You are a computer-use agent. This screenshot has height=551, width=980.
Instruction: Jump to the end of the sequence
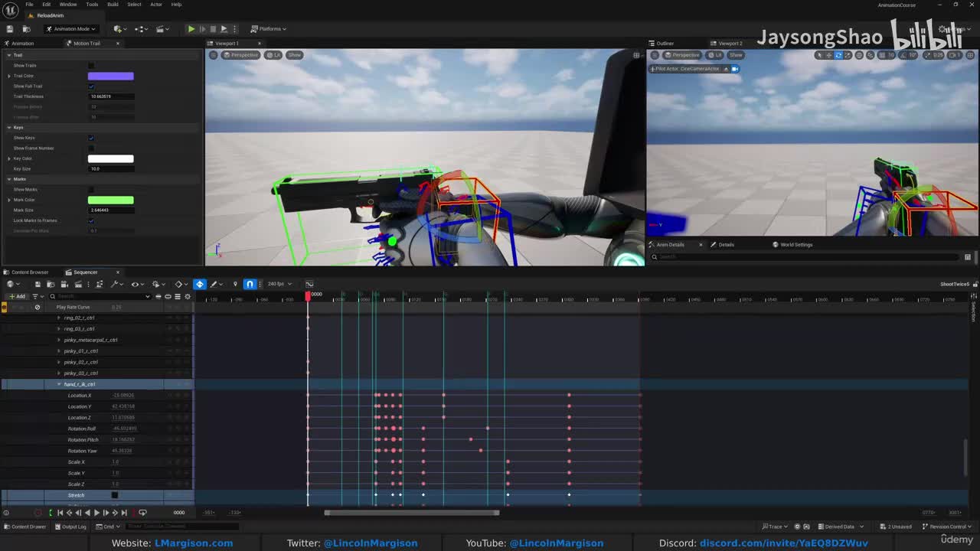(124, 513)
